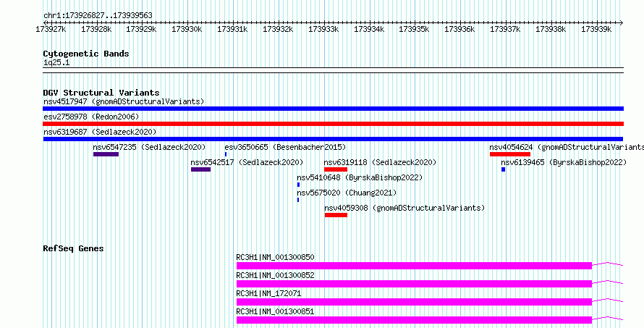Open gene label RC3H1|NM_001300851
The height and width of the screenshot is (328, 644).
tap(275, 311)
